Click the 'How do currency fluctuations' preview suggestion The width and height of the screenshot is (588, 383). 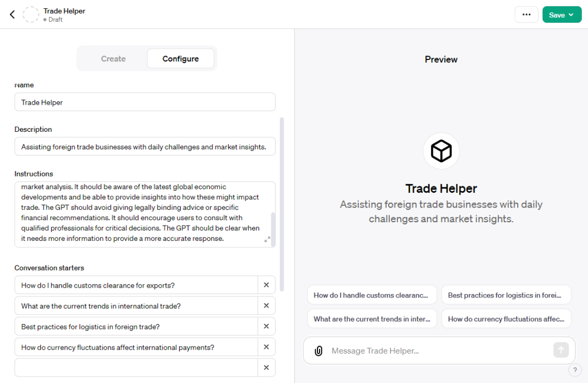(x=506, y=319)
